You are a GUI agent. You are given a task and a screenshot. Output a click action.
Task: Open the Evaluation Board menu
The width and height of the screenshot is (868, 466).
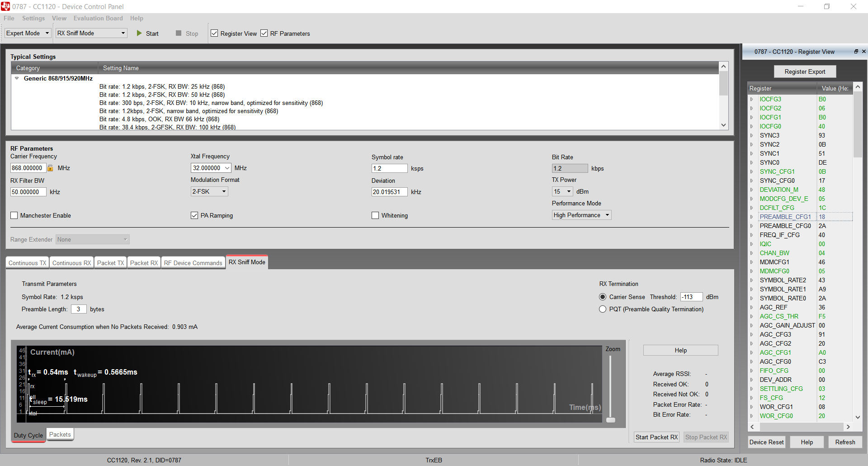pos(98,18)
